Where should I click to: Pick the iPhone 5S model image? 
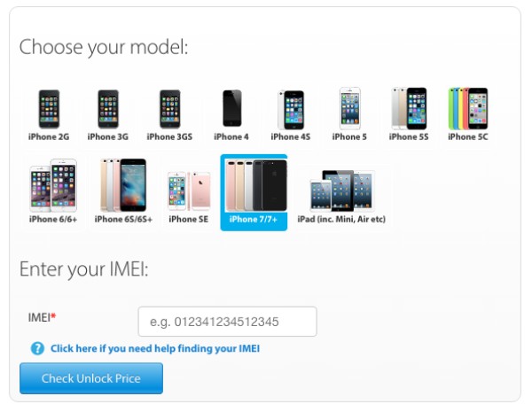click(409, 108)
